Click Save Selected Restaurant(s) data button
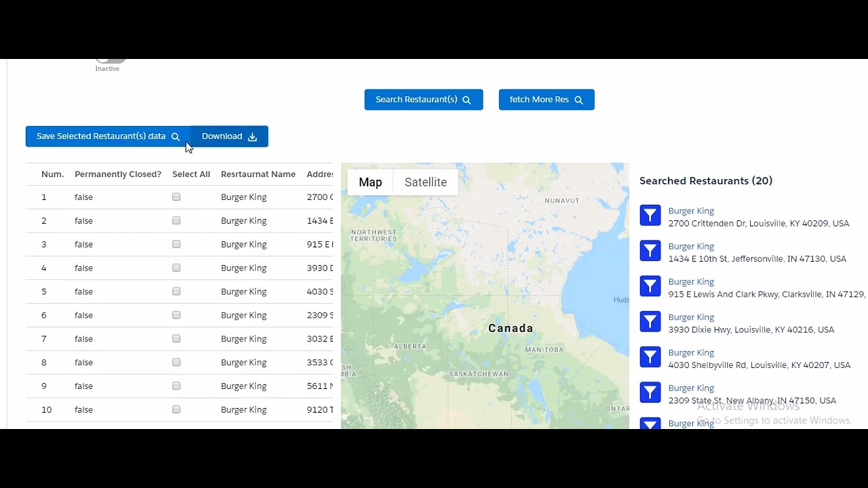 click(x=108, y=136)
